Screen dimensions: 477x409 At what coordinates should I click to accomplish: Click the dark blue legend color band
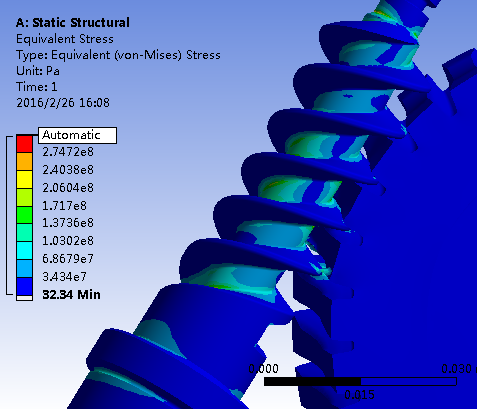[x=24, y=287]
